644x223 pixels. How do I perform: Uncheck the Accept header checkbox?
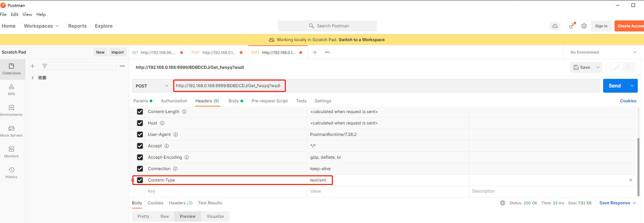coord(140,146)
